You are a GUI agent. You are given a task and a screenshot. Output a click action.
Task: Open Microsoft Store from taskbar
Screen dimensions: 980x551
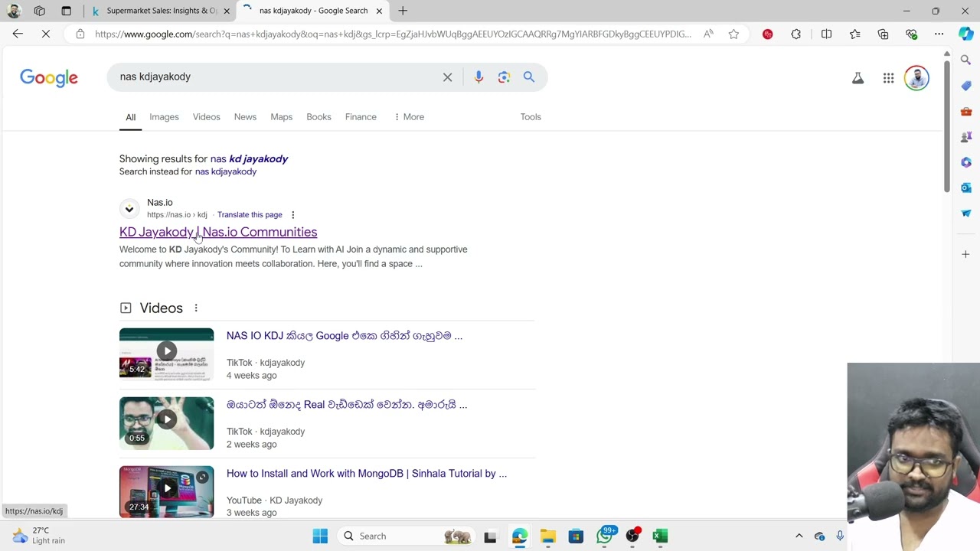tap(576, 536)
